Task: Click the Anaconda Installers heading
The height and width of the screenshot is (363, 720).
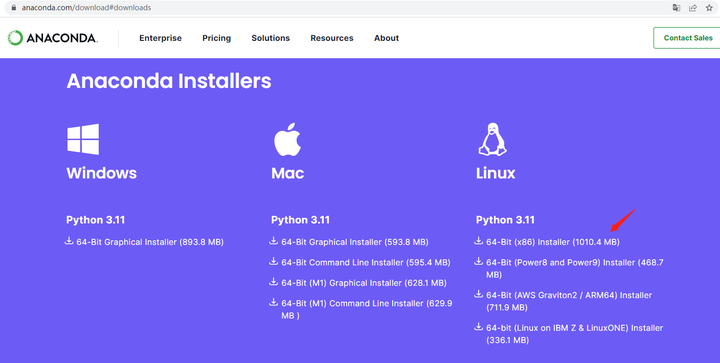Action: click(169, 81)
